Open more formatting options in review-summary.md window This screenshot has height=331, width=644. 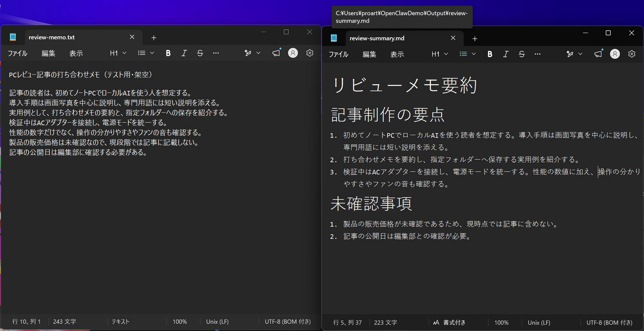pos(538,54)
